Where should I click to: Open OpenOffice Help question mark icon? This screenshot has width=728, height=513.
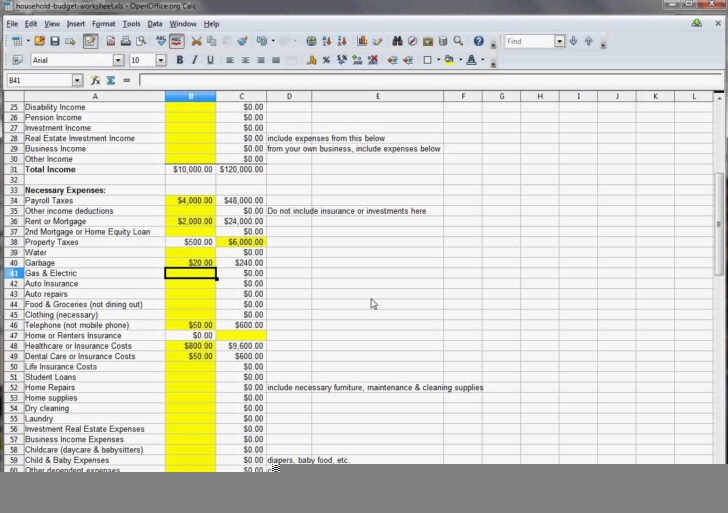(x=478, y=41)
